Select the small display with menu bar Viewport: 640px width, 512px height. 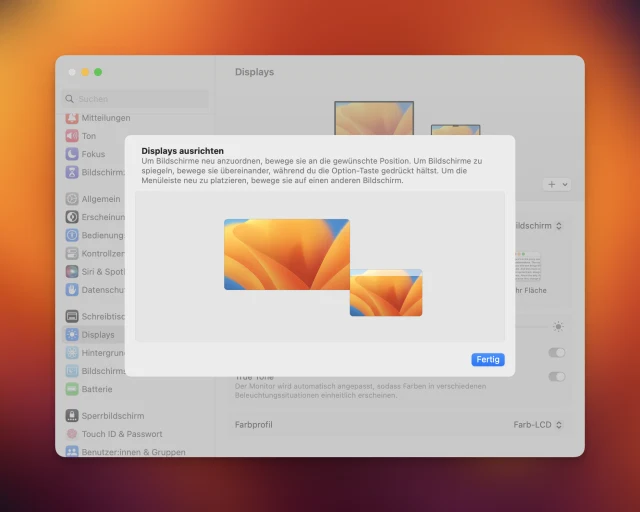click(x=386, y=293)
